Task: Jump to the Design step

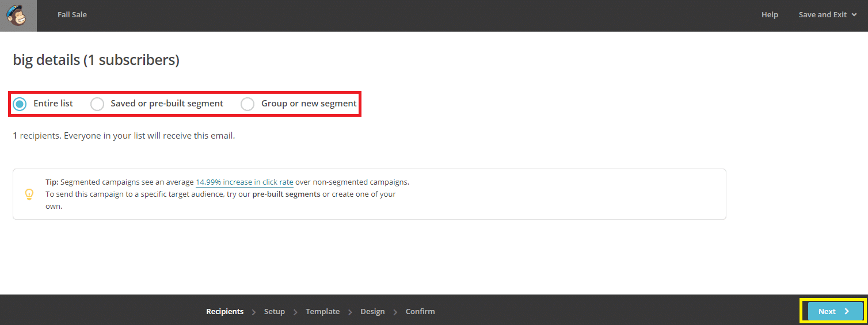Action: (372, 311)
